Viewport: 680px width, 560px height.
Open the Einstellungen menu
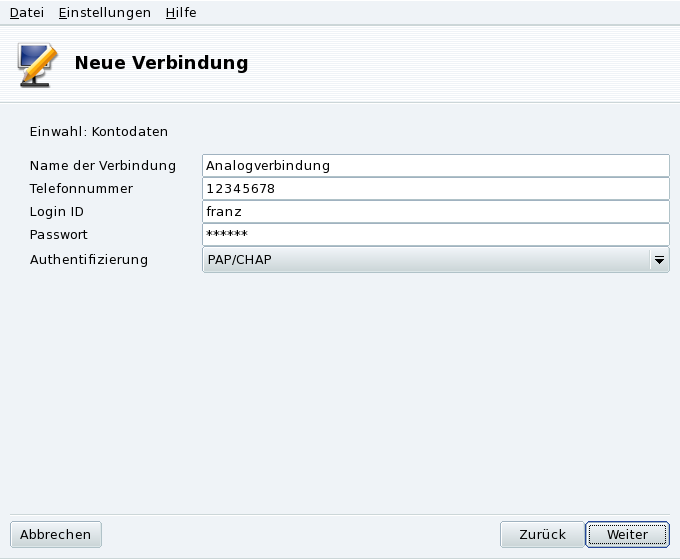click(104, 13)
